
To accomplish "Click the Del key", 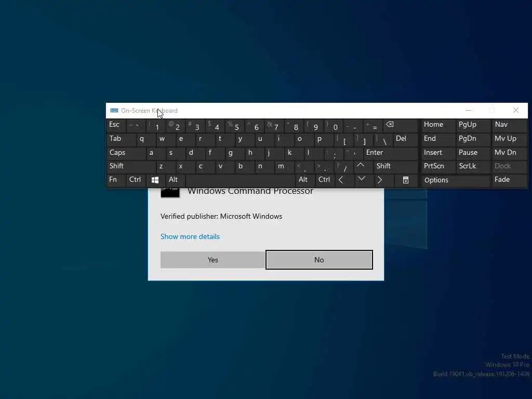I will [405, 139].
